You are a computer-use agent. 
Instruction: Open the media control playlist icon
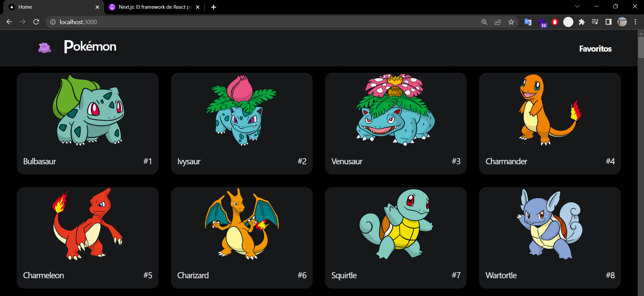tap(595, 22)
